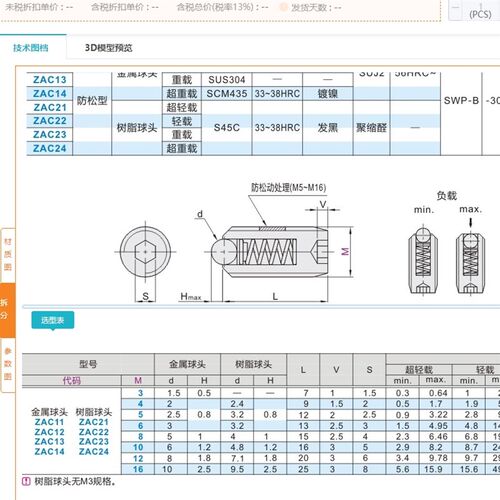Click the L value 25 in M16 row
This screenshot has width=500, height=500.
(x=303, y=469)
